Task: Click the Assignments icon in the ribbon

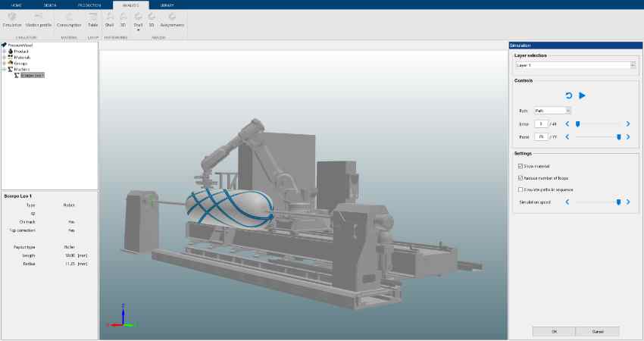Action: (x=172, y=18)
